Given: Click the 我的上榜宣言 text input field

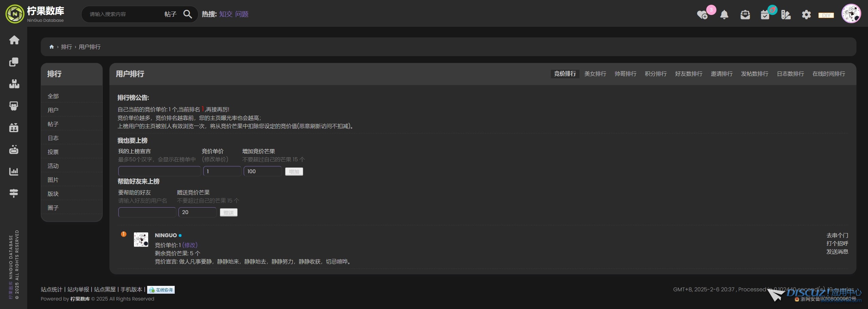Looking at the screenshot, I should pyautogui.click(x=159, y=171).
